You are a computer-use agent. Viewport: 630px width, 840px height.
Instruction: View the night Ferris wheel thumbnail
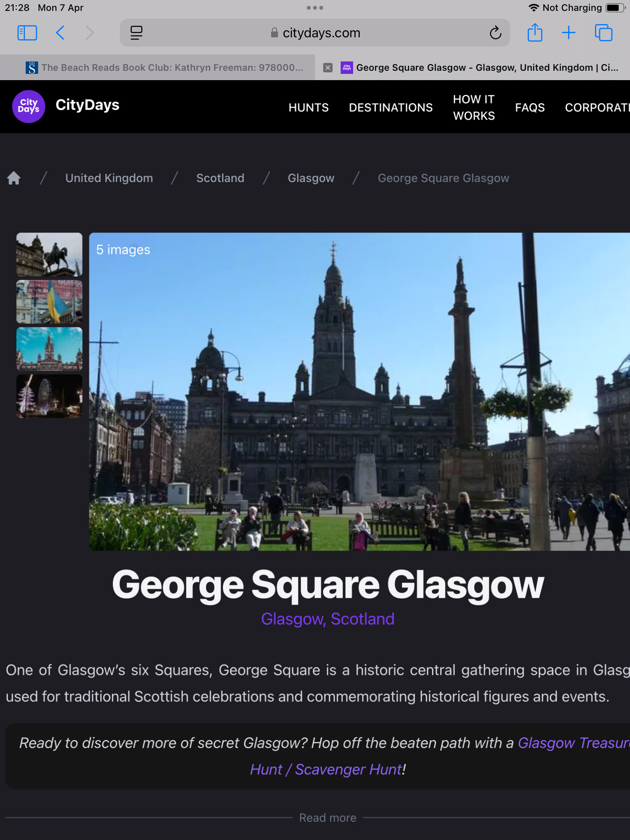(x=49, y=396)
